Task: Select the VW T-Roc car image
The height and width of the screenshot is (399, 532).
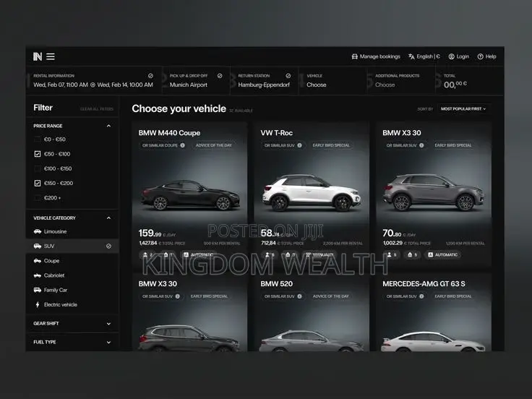Action: pyautogui.click(x=311, y=193)
